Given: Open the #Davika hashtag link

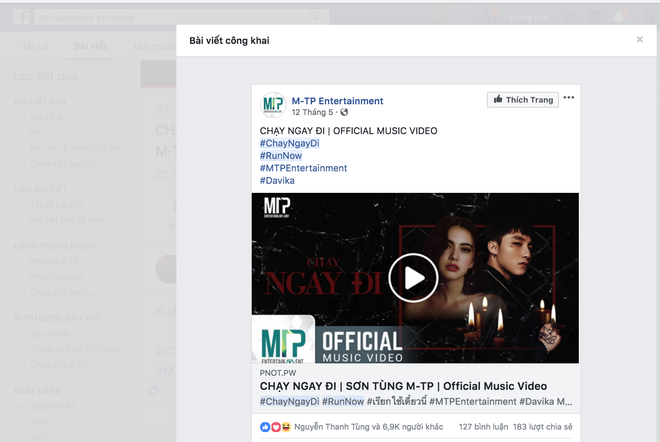Looking at the screenshot, I should pos(277,181).
